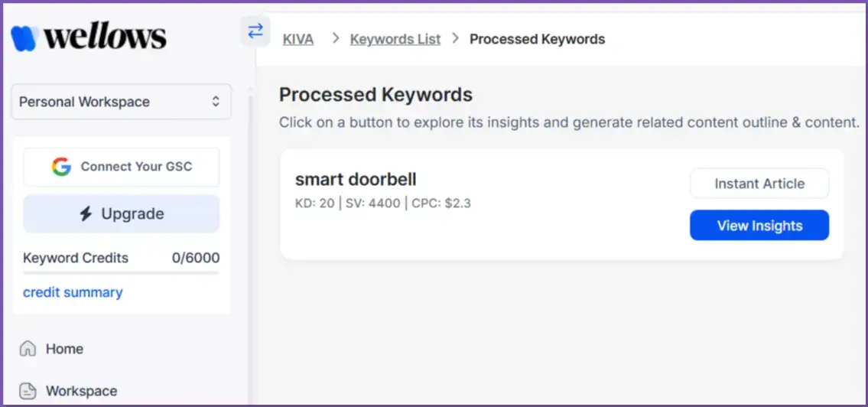Click the chevron after Keywords List breadcrumb
This screenshot has height=407, width=868.
coord(455,38)
